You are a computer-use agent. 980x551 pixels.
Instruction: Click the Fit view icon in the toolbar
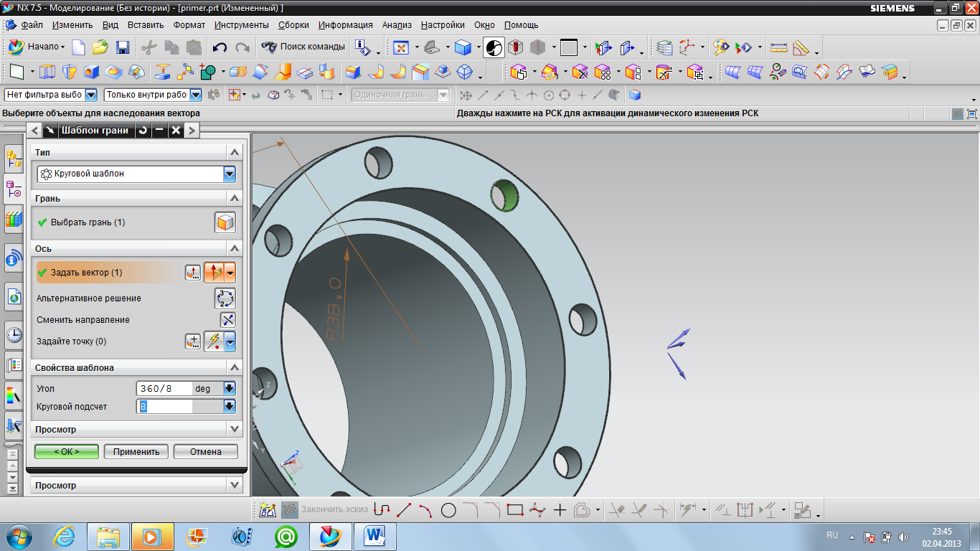[x=400, y=47]
